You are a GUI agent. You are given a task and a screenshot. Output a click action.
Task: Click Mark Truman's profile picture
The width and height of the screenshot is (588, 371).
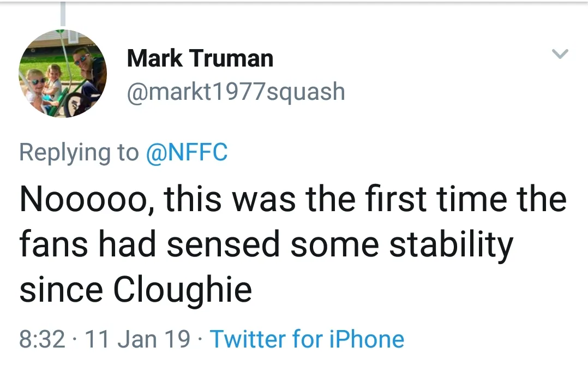[x=63, y=73]
